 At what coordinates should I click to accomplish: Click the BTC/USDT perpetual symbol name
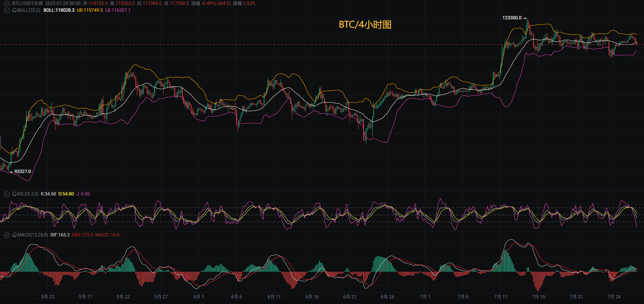[27, 3]
